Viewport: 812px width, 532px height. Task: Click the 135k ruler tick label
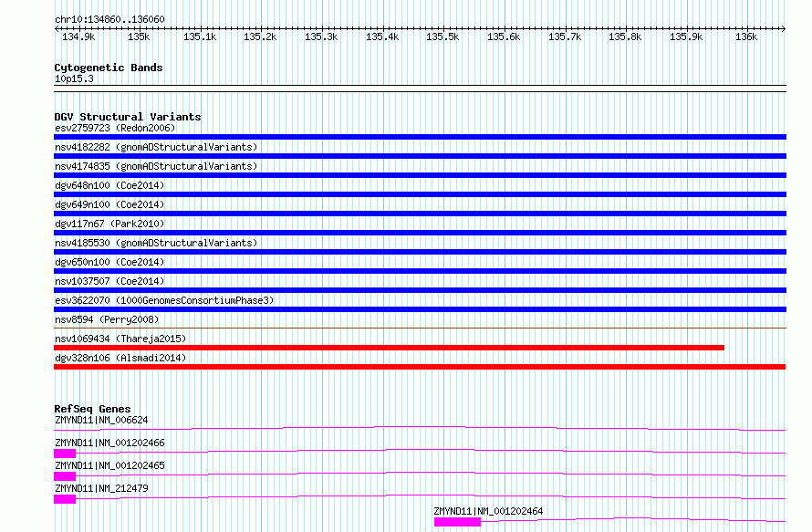click(139, 37)
